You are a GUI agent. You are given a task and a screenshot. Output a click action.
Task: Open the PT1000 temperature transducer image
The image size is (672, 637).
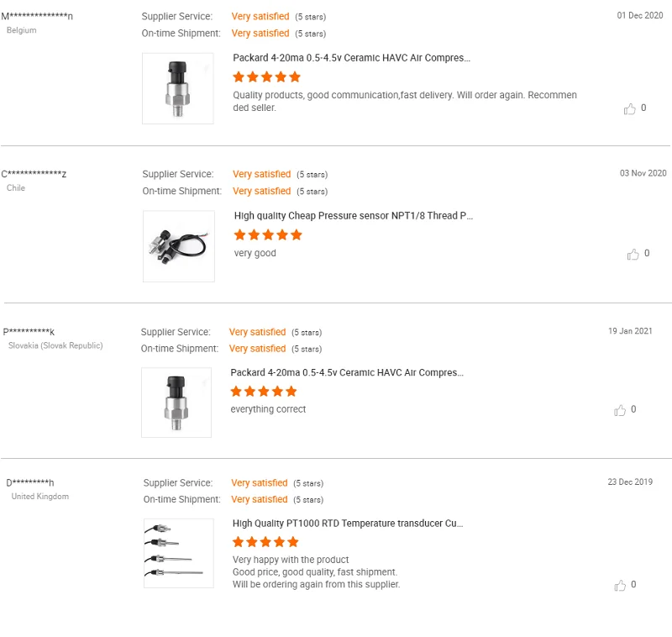[x=178, y=553]
